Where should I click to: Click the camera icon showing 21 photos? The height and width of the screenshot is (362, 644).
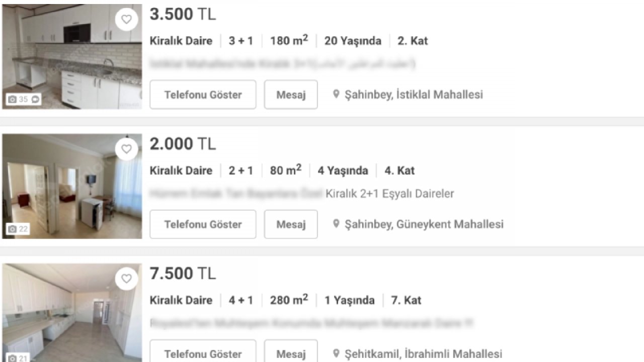(12, 358)
